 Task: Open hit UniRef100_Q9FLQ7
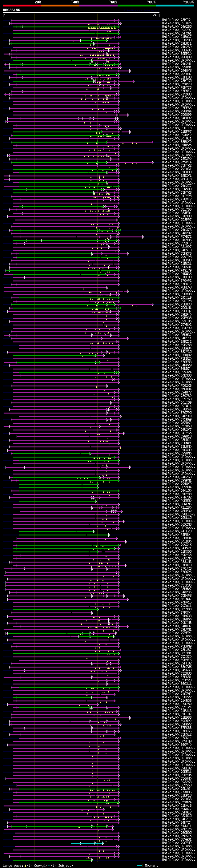point(177,311)
